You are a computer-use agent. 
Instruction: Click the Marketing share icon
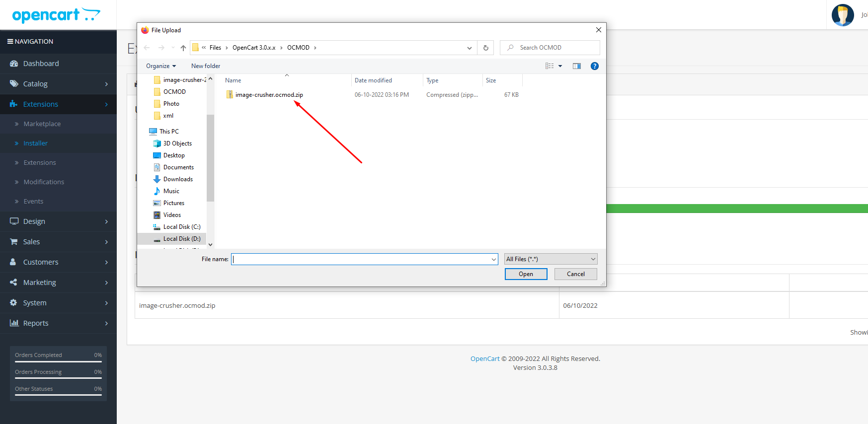(13, 283)
